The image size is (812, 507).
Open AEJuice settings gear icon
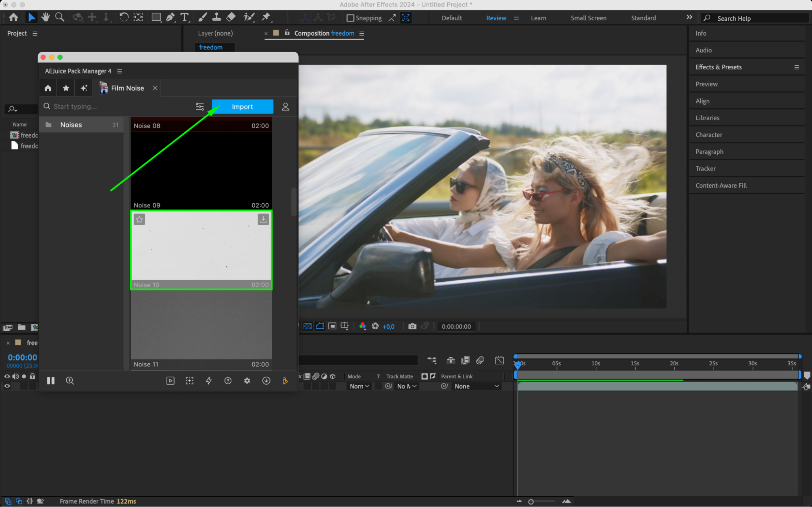click(x=247, y=381)
